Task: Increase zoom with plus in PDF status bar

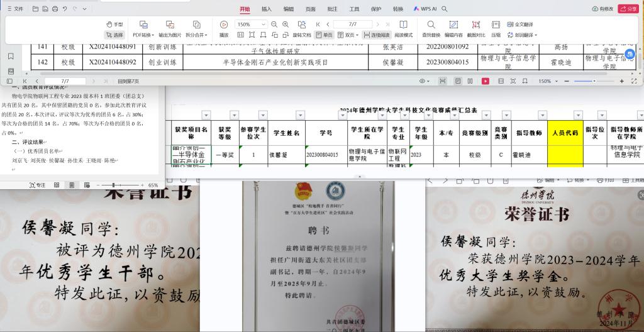Action: pyautogui.click(x=622, y=81)
